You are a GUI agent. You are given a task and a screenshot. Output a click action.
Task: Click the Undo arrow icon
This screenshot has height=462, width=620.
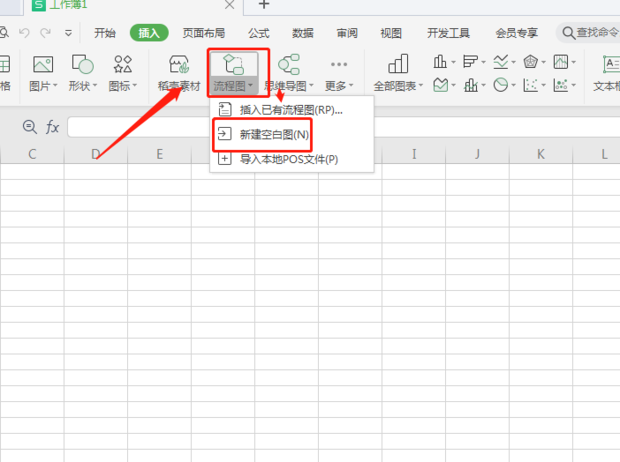24,33
